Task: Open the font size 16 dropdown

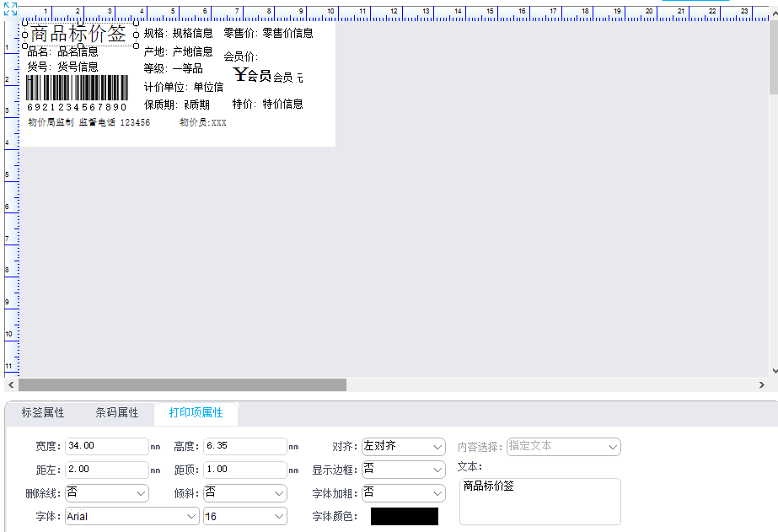Action: coord(244,516)
